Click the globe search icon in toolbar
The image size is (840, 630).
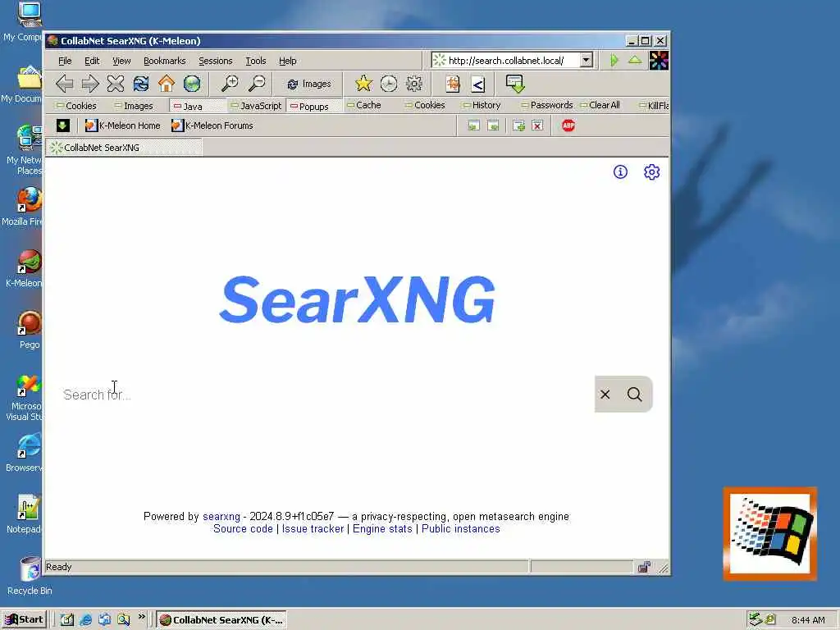pos(192,84)
